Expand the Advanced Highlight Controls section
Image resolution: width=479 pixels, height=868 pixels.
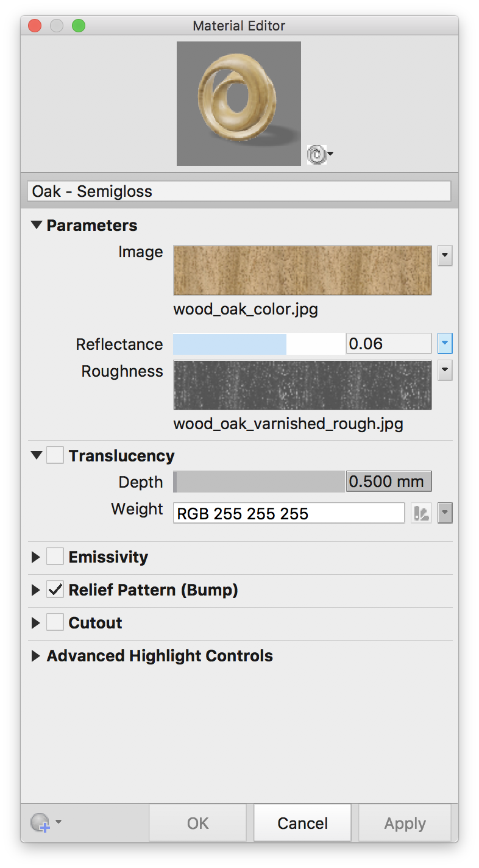(35, 656)
